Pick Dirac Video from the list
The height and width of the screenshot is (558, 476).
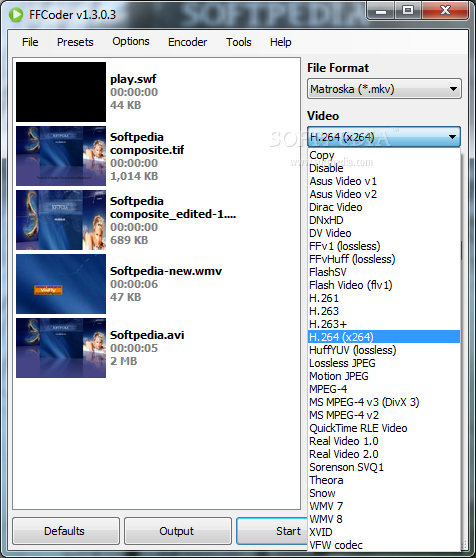click(384, 207)
